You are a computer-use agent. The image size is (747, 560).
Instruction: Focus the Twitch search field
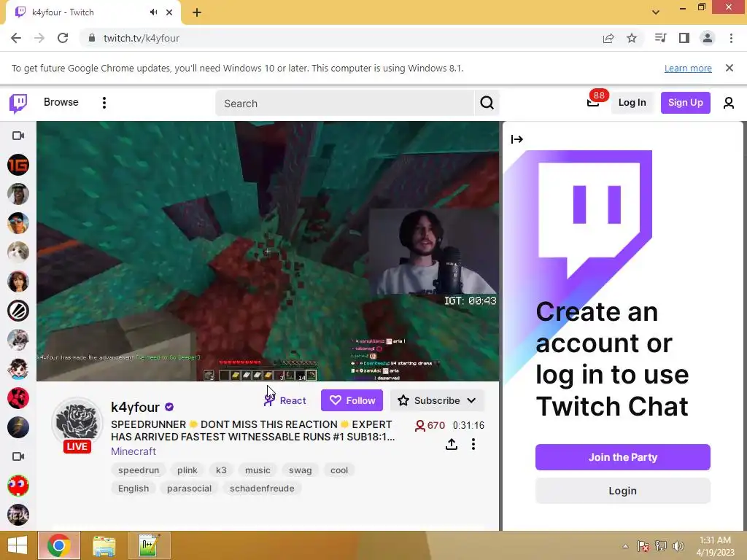[x=345, y=104]
